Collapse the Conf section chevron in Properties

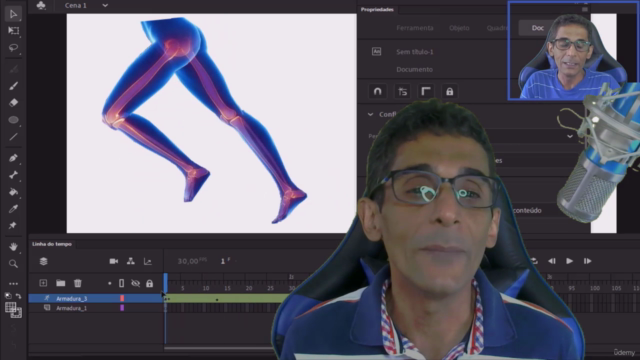coord(370,114)
